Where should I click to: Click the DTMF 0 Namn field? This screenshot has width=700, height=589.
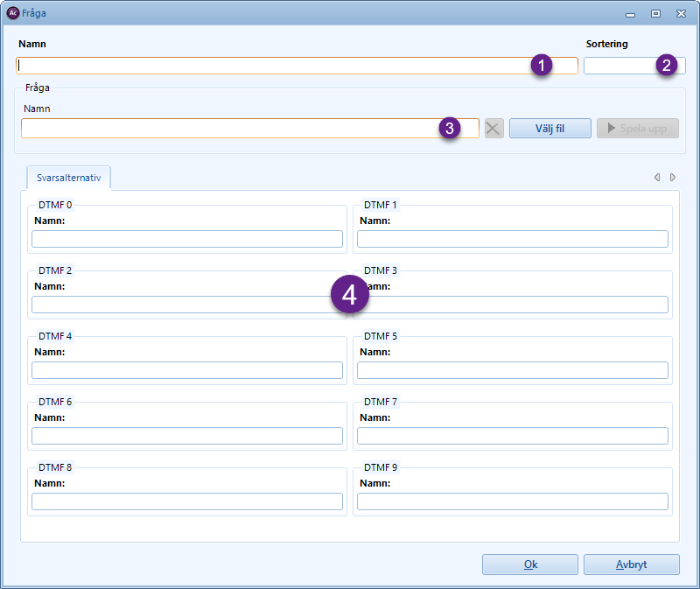click(187, 239)
